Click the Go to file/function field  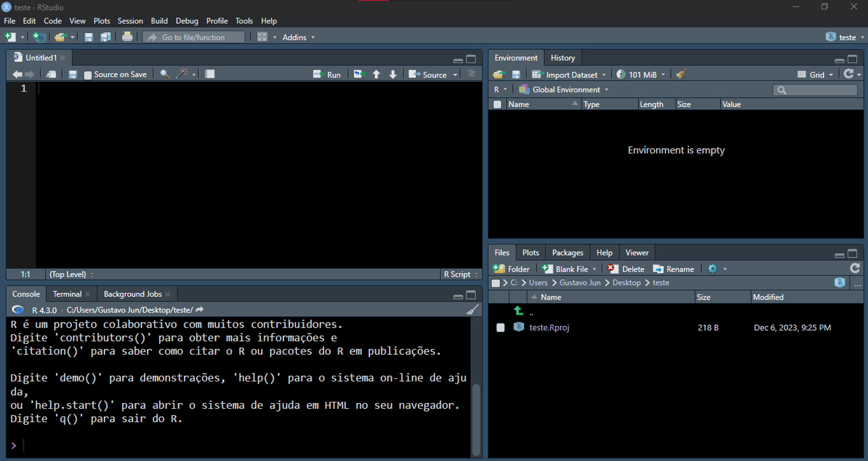(x=194, y=37)
